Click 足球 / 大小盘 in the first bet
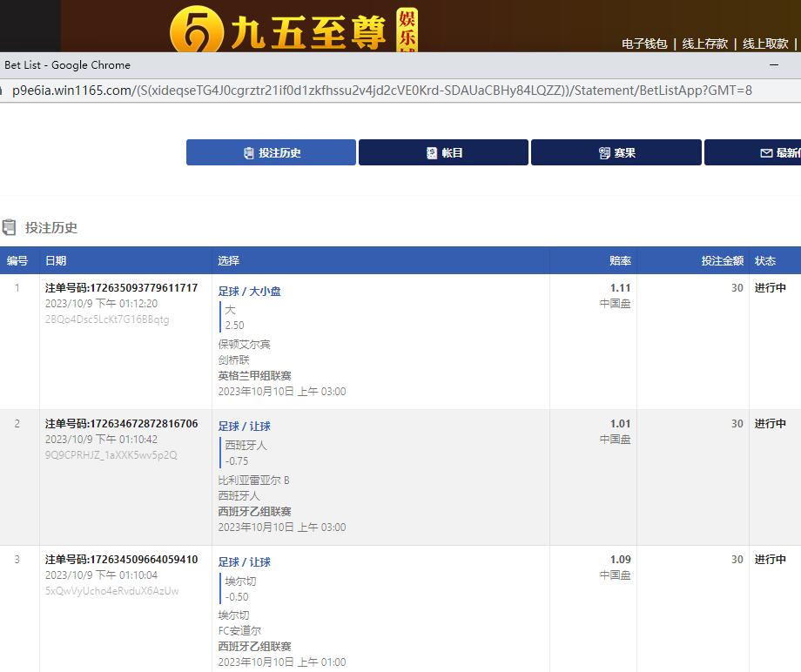The height and width of the screenshot is (672, 801). click(249, 292)
